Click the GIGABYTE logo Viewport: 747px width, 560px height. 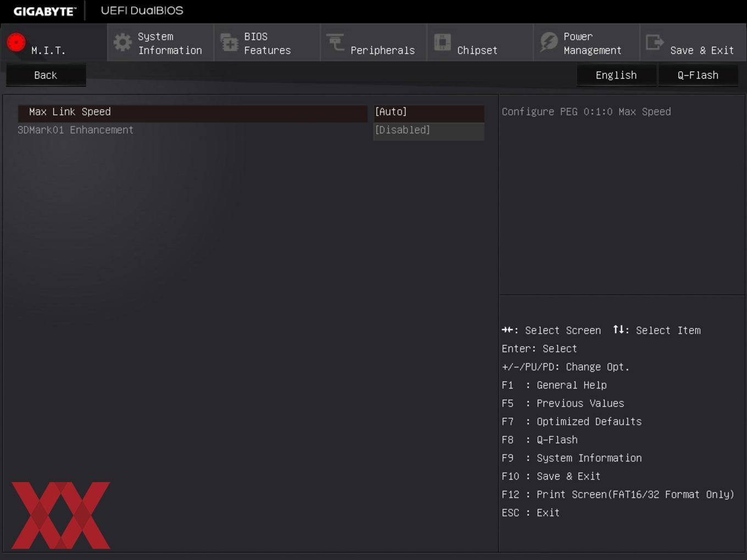click(x=45, y=11)
